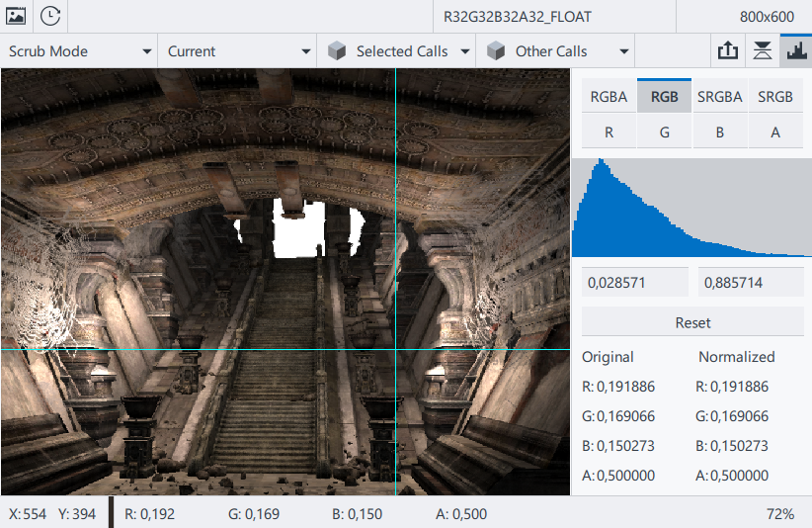Click the minimum range field 0,028571
The height and width of the screenshot is (528, 812).
click(635, 283)
